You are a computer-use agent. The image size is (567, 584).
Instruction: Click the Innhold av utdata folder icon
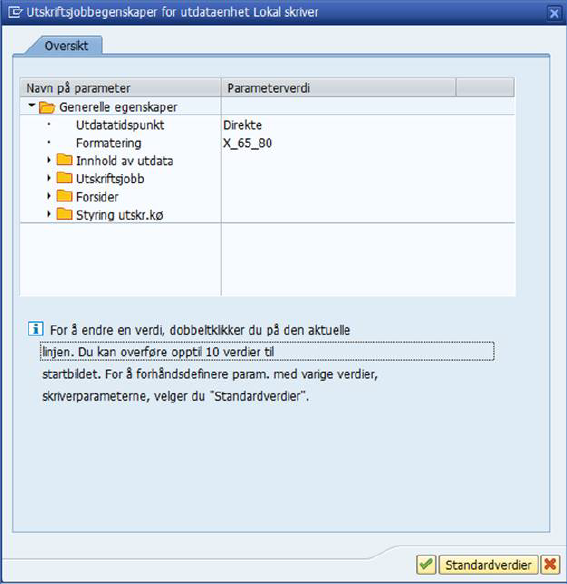64,160
